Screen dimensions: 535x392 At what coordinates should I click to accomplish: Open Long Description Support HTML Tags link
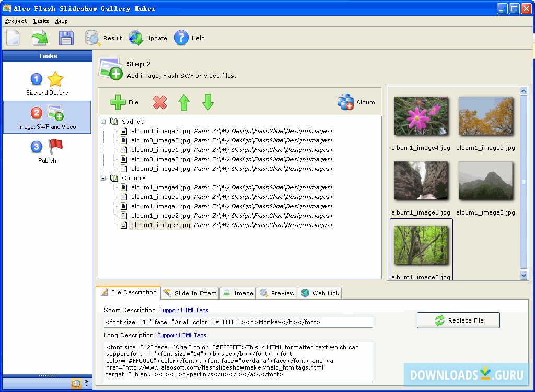tap(182, 336)
